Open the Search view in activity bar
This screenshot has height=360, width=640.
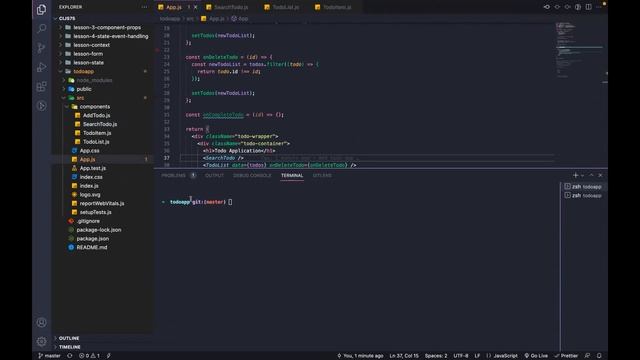pyautogui.click(x=41, y=29)
